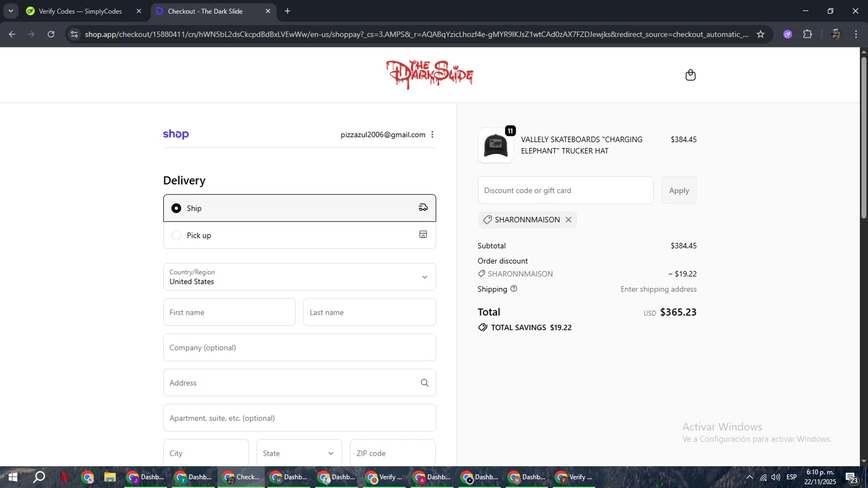Click the VALLELY SKATEBOARDS product name
This screenshot has height=488, width=868.
tap(582, 145)
